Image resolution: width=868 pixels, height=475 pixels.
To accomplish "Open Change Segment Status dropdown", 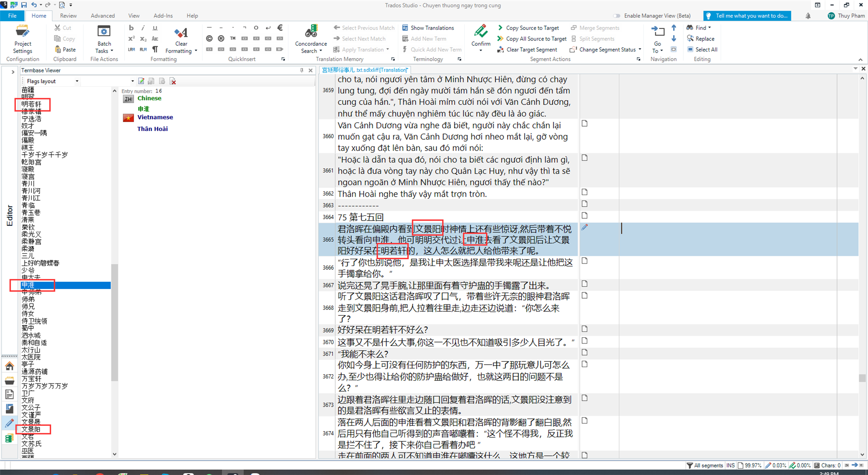I will 606,49.
